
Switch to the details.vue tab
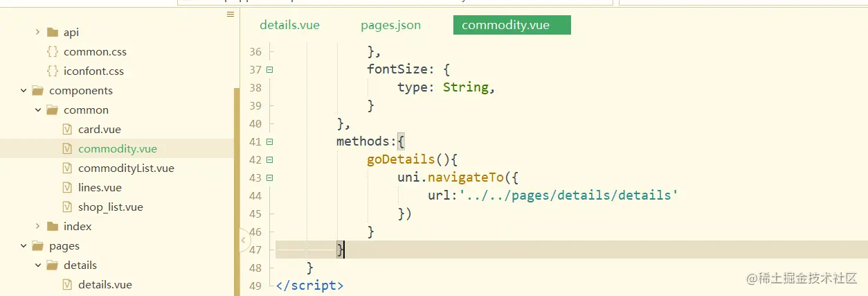coord(289,25)
